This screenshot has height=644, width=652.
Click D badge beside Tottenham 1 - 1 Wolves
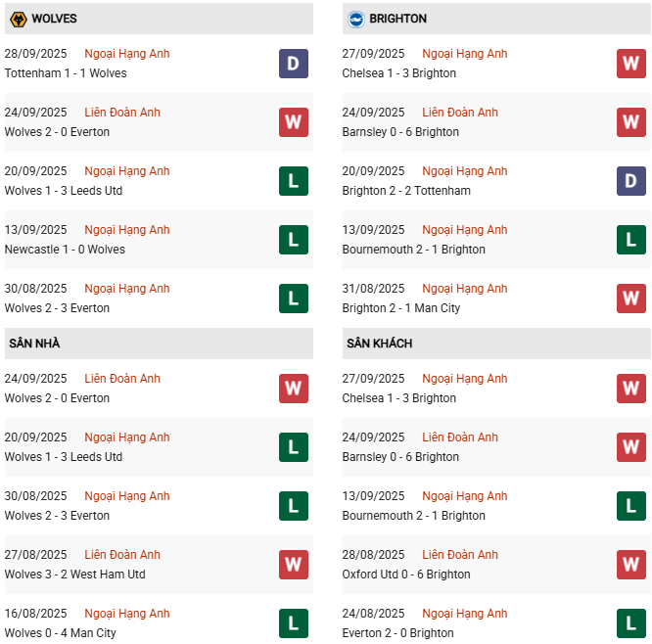pyautogui.click(x=293, y=64)
